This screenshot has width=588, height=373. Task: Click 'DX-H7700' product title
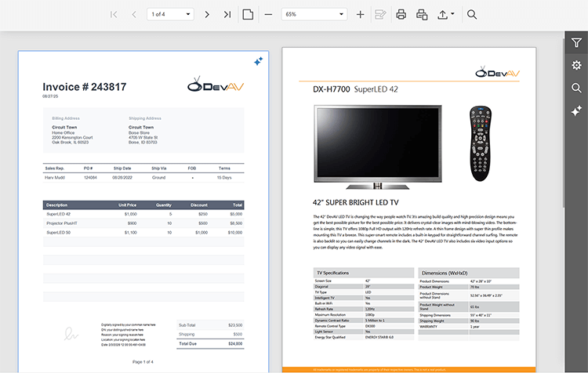coord(331,89)
